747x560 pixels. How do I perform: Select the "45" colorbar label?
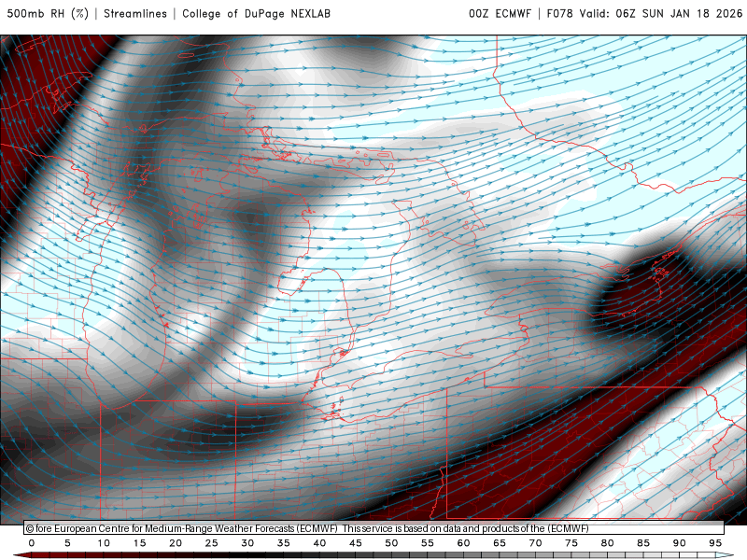(x=356, y=543)
